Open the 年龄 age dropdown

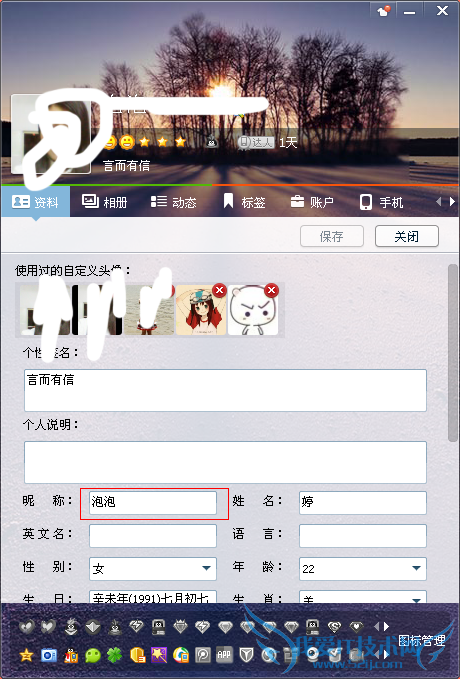[x=363, y=569]
